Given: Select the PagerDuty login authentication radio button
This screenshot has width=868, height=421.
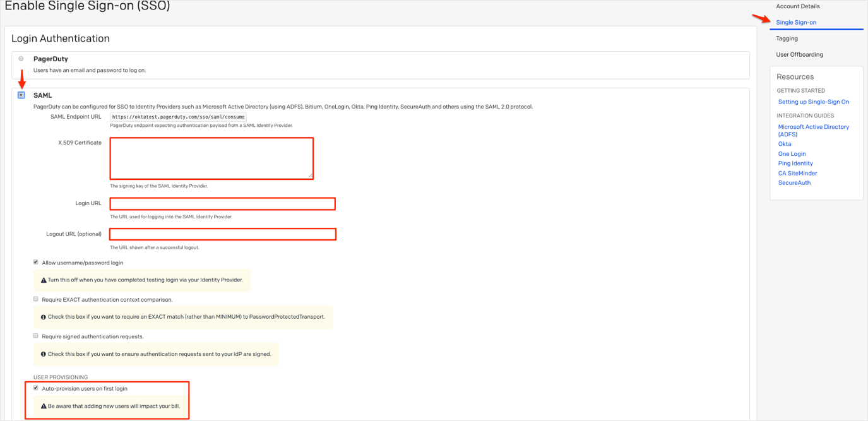Looking at the screenshot, I should (x=21, y=59).
